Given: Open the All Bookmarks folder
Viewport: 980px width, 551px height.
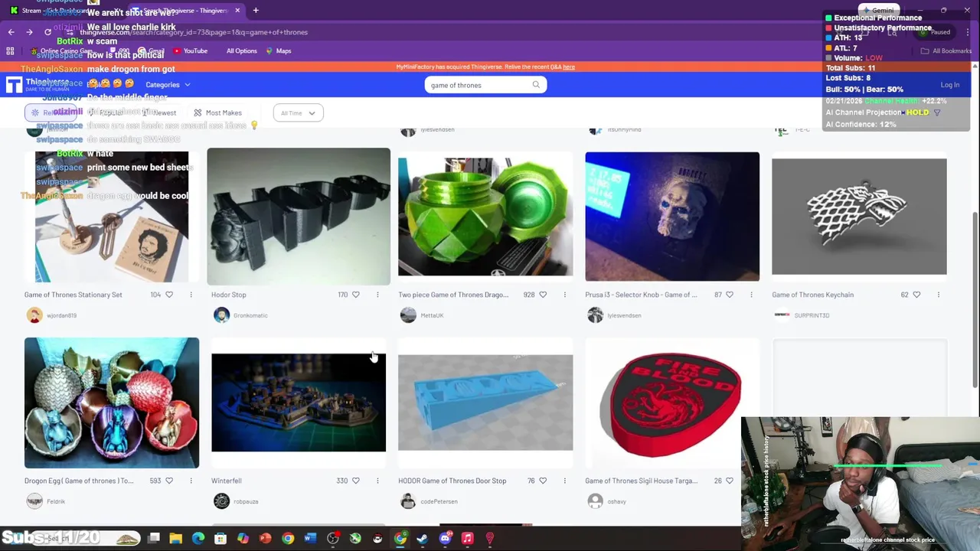Looking at the screenshot, I should coord(946,51).
